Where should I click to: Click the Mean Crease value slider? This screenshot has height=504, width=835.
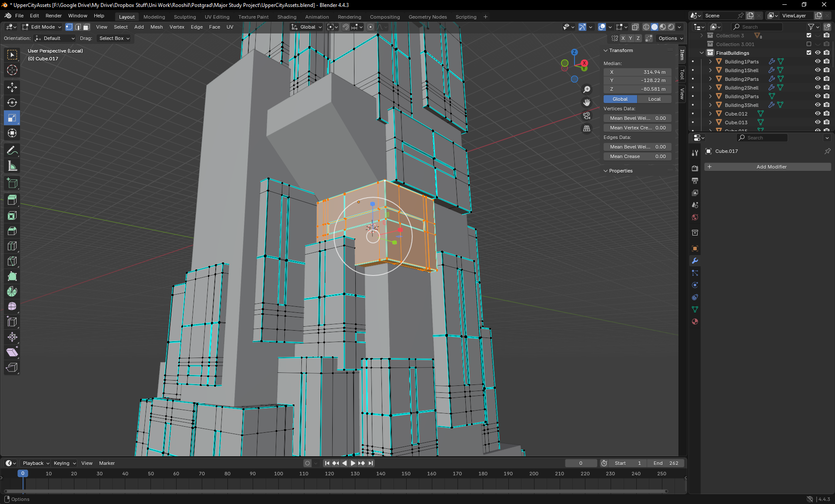tap(637, 156)
